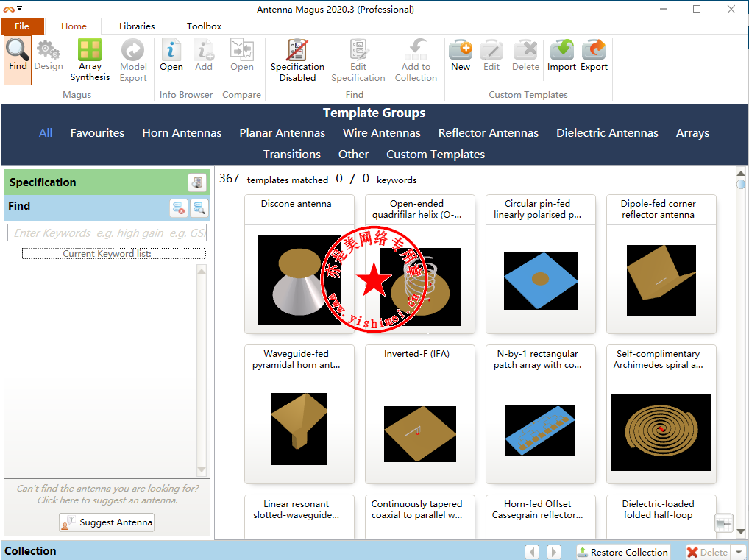Click Add to Collection icon

click(416, 60)
